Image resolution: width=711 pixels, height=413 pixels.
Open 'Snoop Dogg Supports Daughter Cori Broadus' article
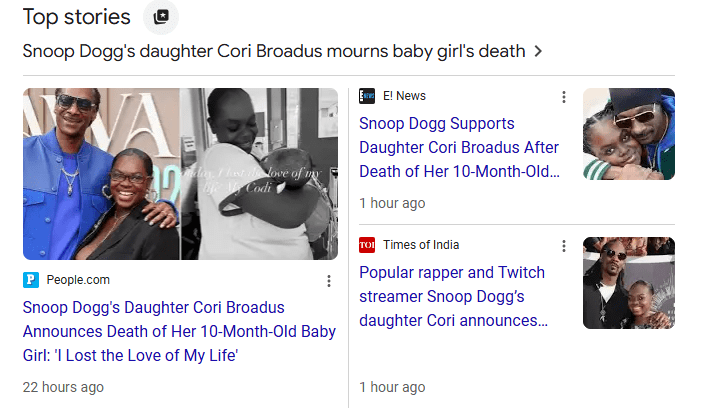pyautogui.click(x=459, y=147)
